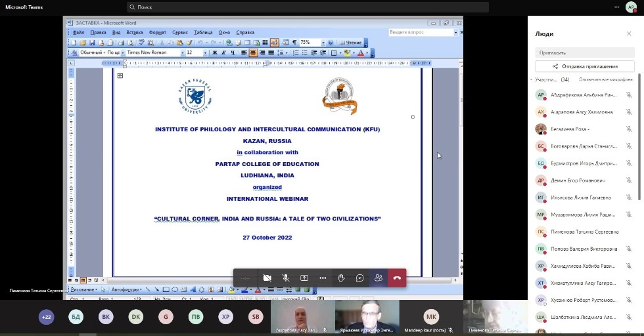Collapse the Участники list section
The width and height of the screenshot is (644, 336).
coord(532,79)
